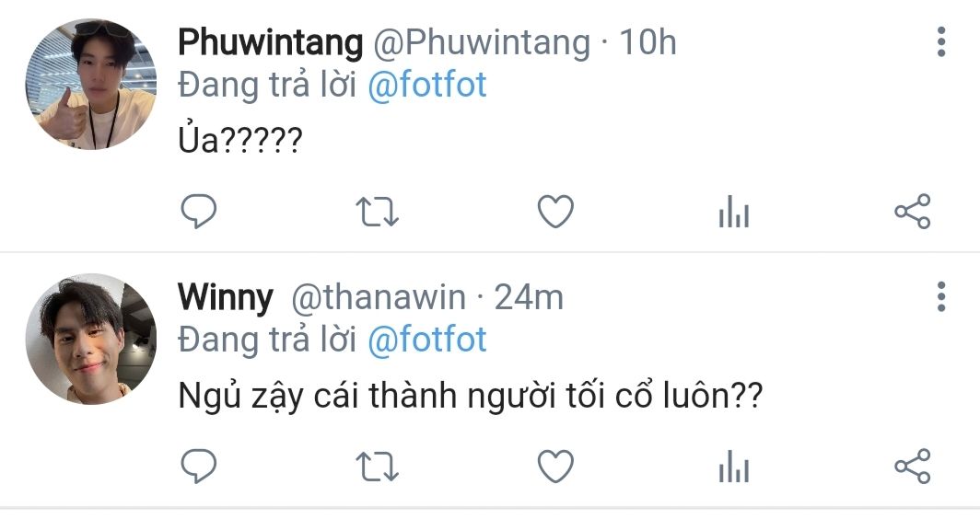Open Winny's tweet text about "người tối cổ"
The image size is (980, 519).
469,398
